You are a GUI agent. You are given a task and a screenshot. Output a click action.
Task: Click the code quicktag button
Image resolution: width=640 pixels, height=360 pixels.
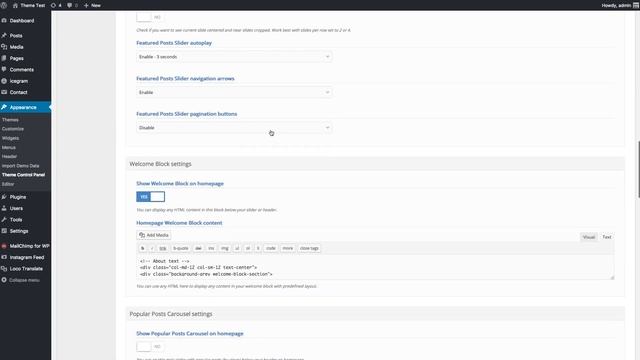coord(271,248)
